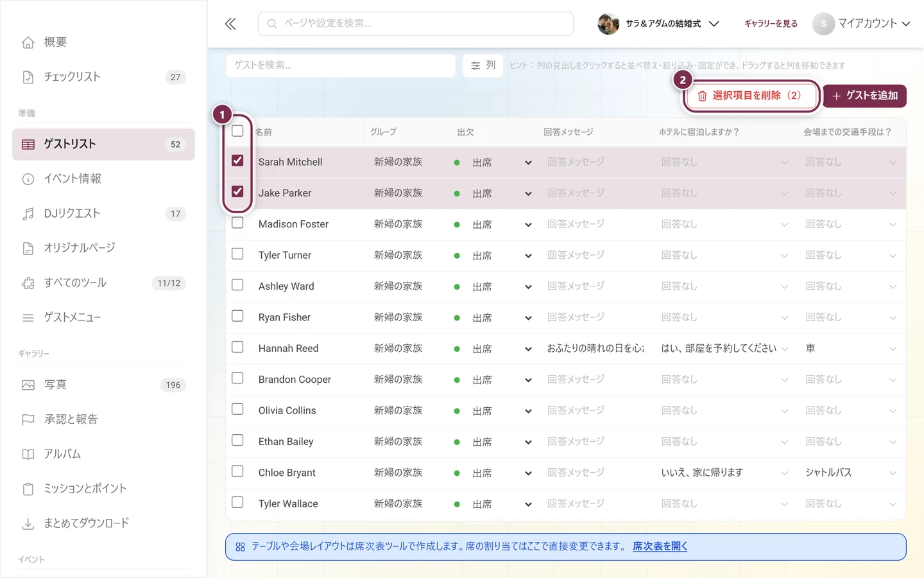This screenshot has width=924, height=578.
Task: Open the 席次表を開く link
Action: pyautogui.click(x=660, y=547)
